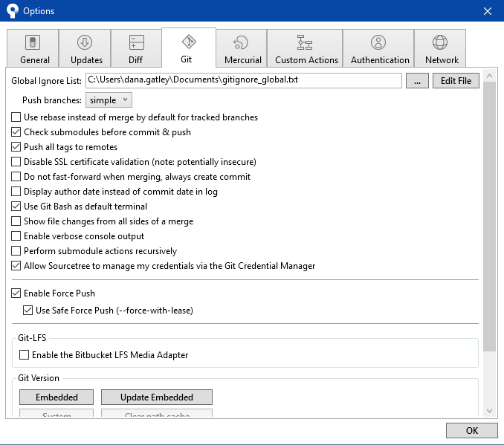Click the General tab switch icon
504x445 pixels.
coord(33,42)
